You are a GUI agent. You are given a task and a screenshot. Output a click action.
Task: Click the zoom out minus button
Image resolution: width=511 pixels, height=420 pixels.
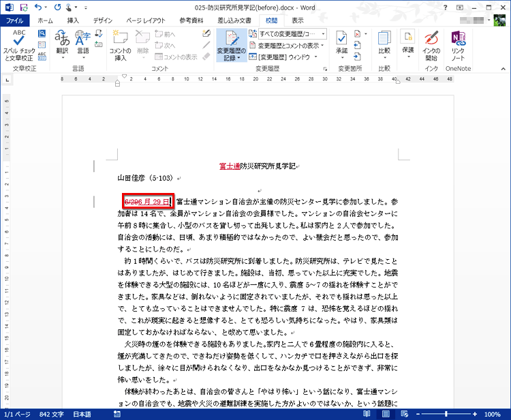click(418, 414)
